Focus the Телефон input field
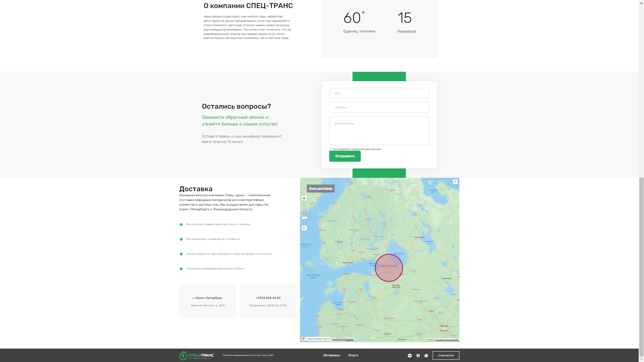The height and width of the screenshot is (362, 644). click(x=379, y=107)
